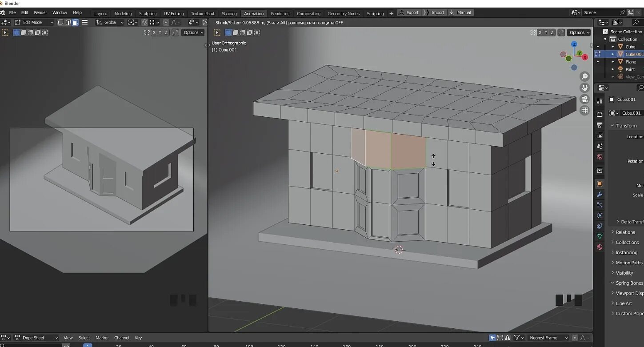The width and height of the screenshot is (644, 347).
Task: Select face select mode icon
Action: tap(75, 22)
